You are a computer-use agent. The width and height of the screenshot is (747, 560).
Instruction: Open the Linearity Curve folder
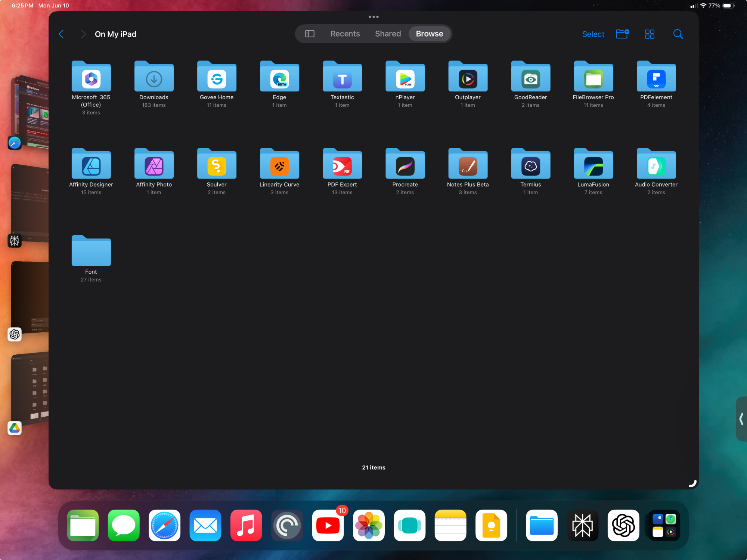point(279,164)
